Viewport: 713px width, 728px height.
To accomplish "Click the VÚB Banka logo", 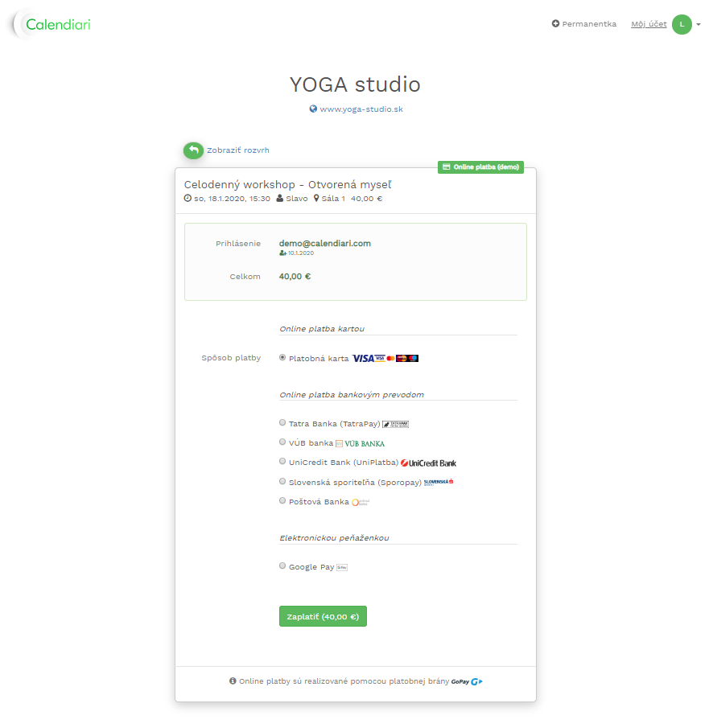I will pos(360,443).
